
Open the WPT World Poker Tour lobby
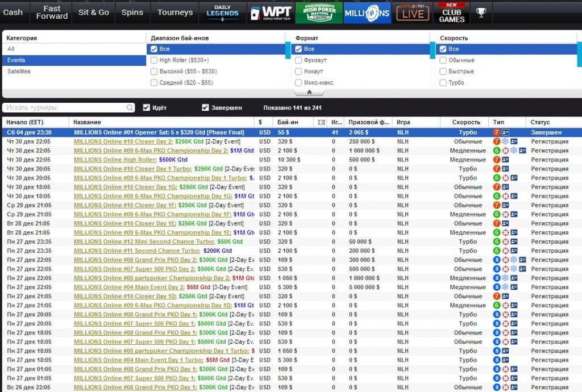point(271,12)
